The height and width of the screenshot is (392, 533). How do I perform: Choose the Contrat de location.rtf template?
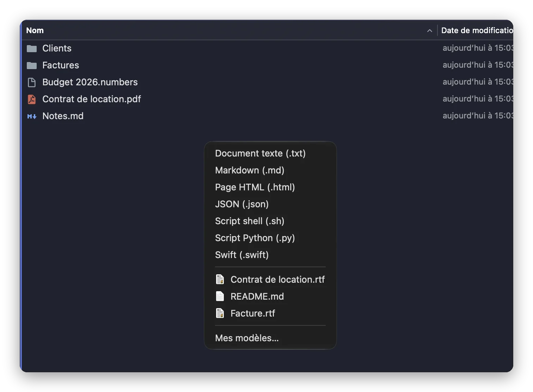(x=270, y=280)
